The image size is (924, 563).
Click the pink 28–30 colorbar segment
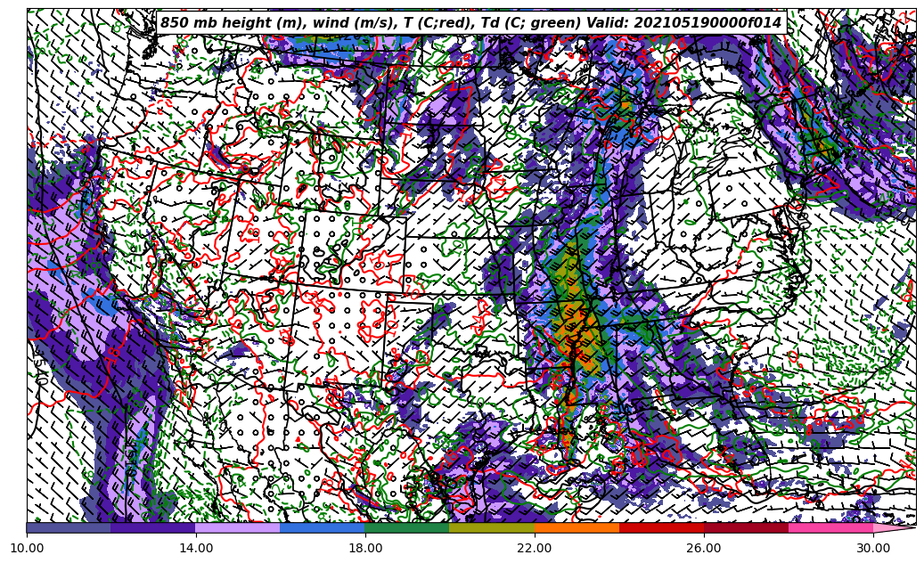point(830,527)
